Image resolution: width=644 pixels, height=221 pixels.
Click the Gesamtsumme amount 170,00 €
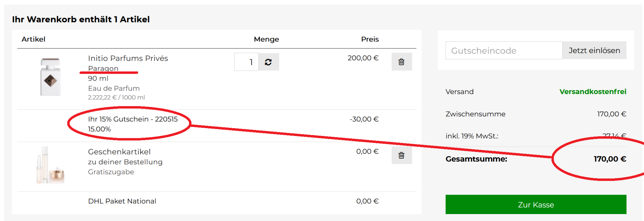click(x=609, y=159)
